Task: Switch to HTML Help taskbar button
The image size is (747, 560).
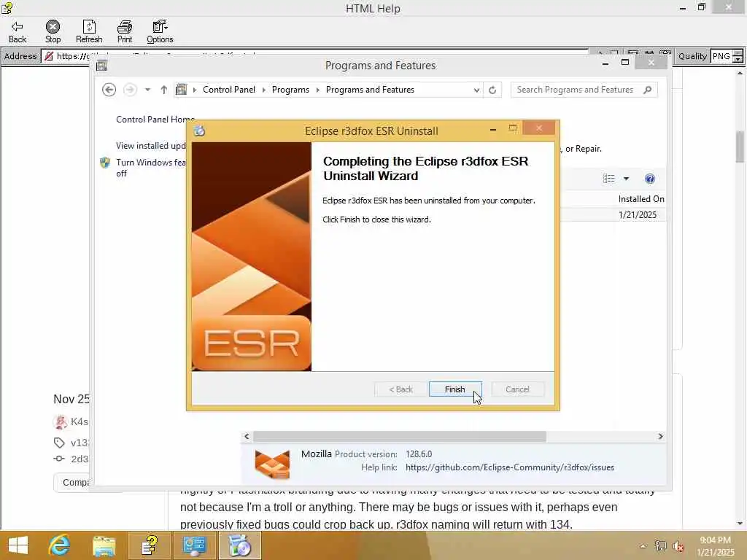Action: click(149, 545)
